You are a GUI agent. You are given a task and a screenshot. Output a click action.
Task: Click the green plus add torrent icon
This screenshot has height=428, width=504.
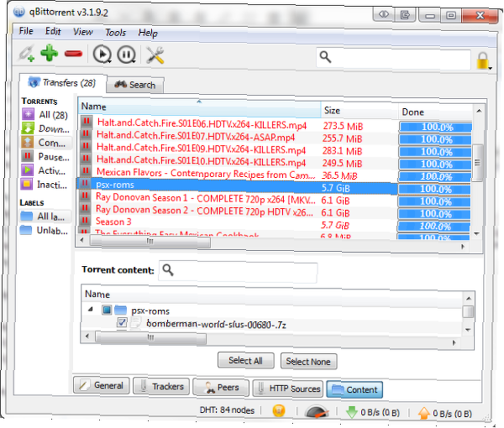(49, 53)
